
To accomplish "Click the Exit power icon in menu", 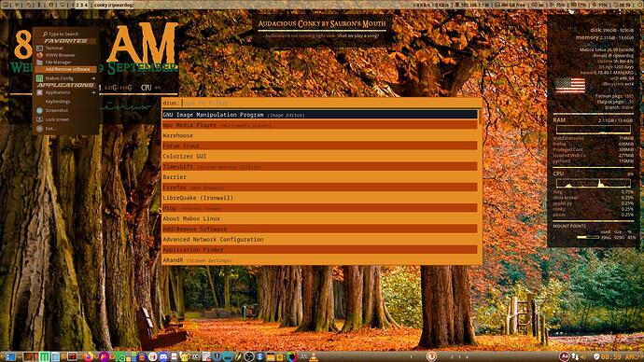I will tap(39, 129).
